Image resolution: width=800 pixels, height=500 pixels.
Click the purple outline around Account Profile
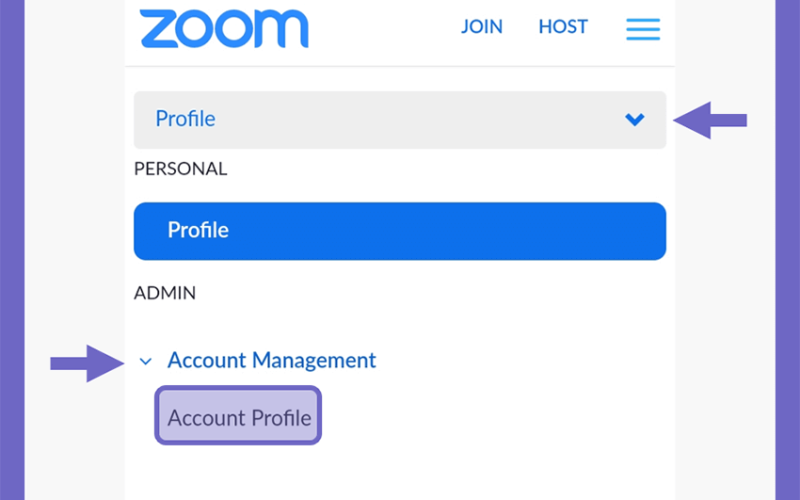[238, 388]
